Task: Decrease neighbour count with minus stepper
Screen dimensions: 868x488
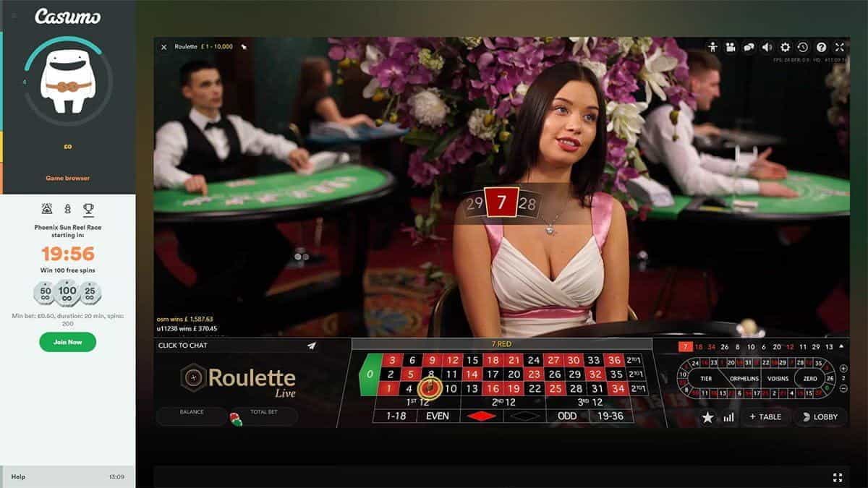Action: [843, 388]
